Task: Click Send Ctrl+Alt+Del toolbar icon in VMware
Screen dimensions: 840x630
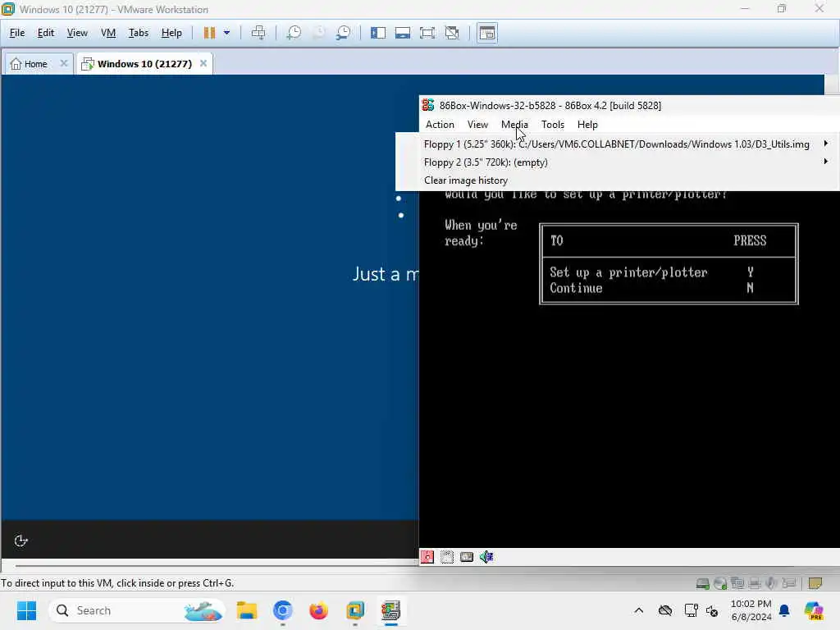Action: coord(258,33)
